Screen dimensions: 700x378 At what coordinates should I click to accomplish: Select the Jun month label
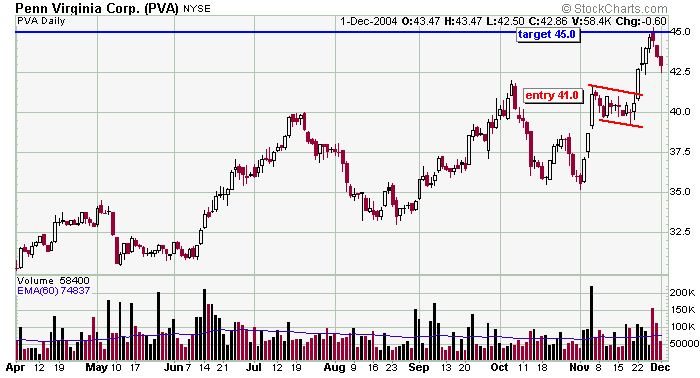click(x=173, y=367)
